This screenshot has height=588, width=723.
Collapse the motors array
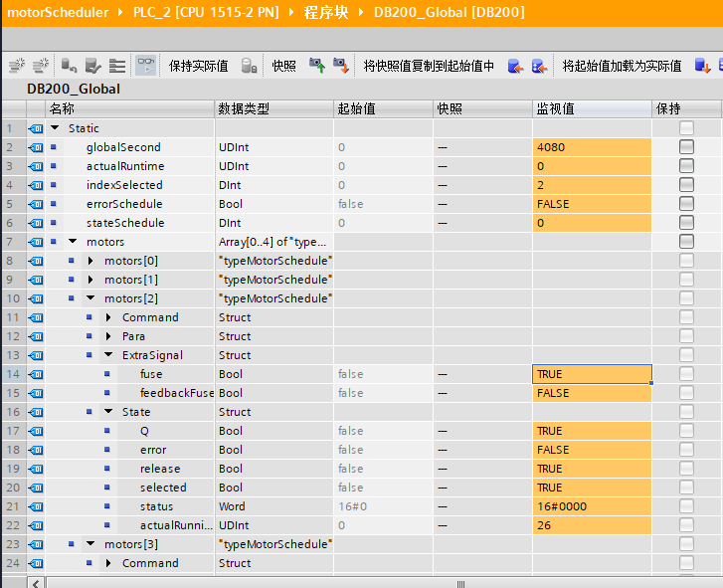click(x=73, y=241)
